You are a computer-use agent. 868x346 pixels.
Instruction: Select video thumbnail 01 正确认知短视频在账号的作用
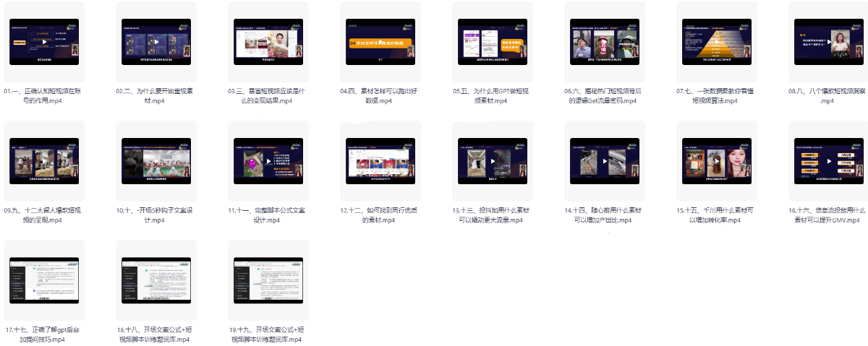pos(44,42)
